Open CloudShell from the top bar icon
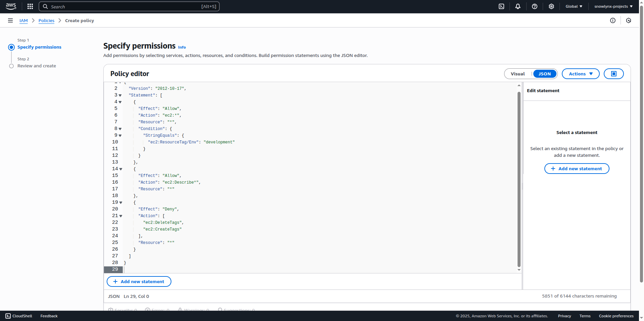 (501, 6)
